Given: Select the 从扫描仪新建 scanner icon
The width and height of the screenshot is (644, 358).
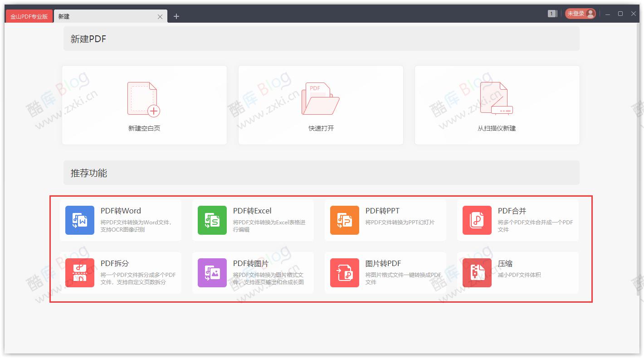Looking at the screenshot, I should 497,97.
